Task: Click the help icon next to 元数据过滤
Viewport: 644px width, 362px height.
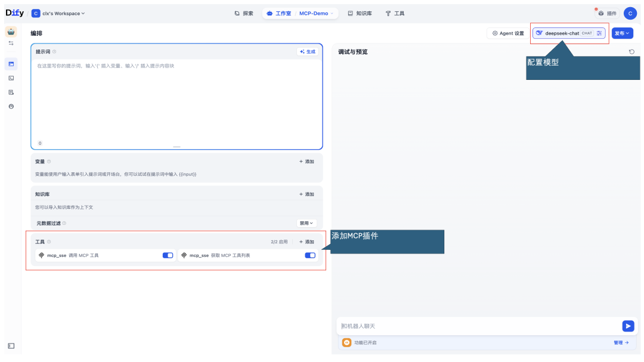Action: coord(64,224)
